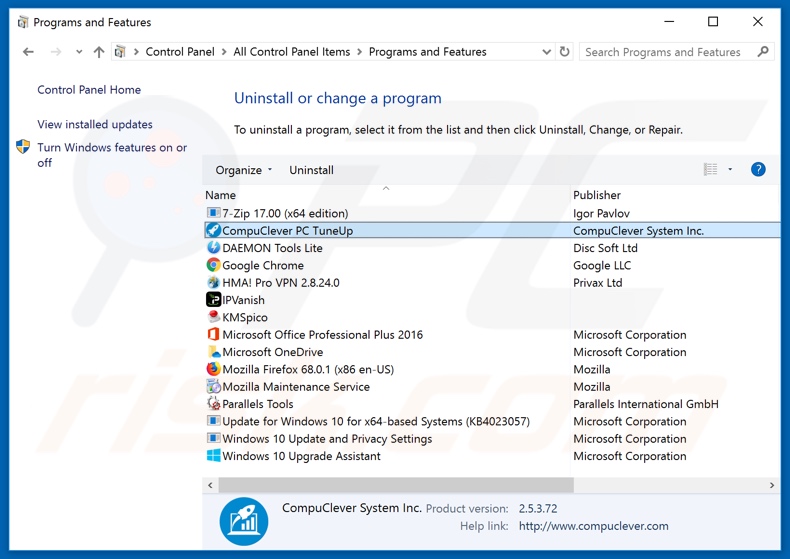The height and width of the screenshot is (559, 790).
Task: Click the Programs and Features title bar icon
Action: click(x=23, y=22)
